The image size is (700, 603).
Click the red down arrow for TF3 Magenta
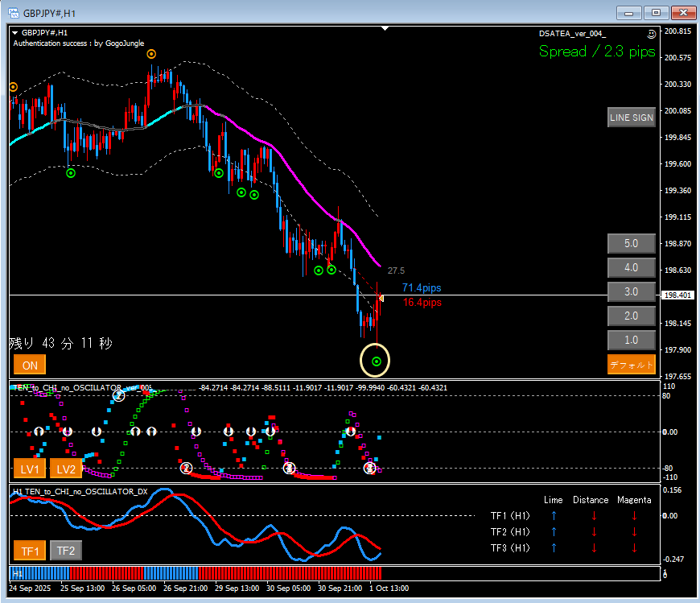tap(634, 547)
